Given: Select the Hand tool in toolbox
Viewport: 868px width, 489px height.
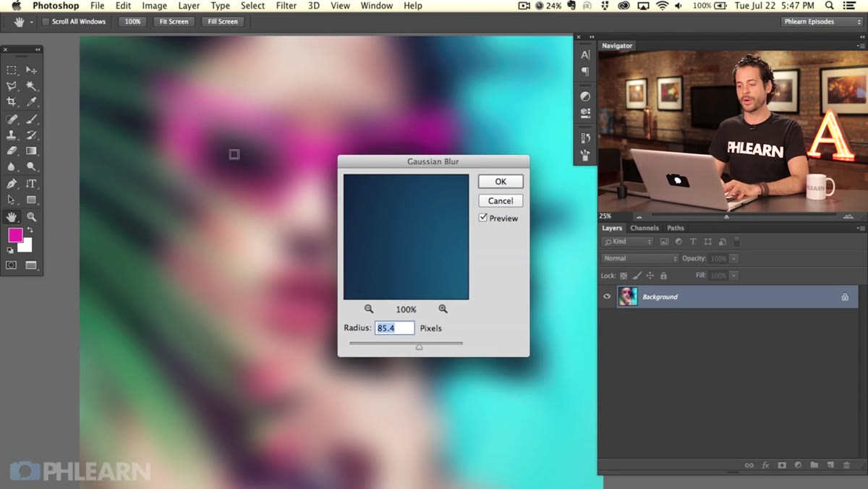Looking at the screenshot, I should point(12,217).
